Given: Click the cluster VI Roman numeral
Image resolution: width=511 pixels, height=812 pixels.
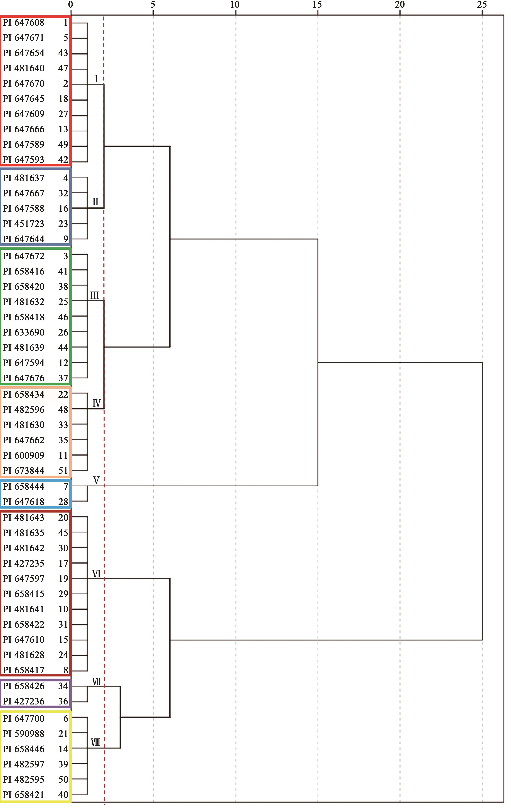Looking at the screenshot, I should click(x=96, y=574).
